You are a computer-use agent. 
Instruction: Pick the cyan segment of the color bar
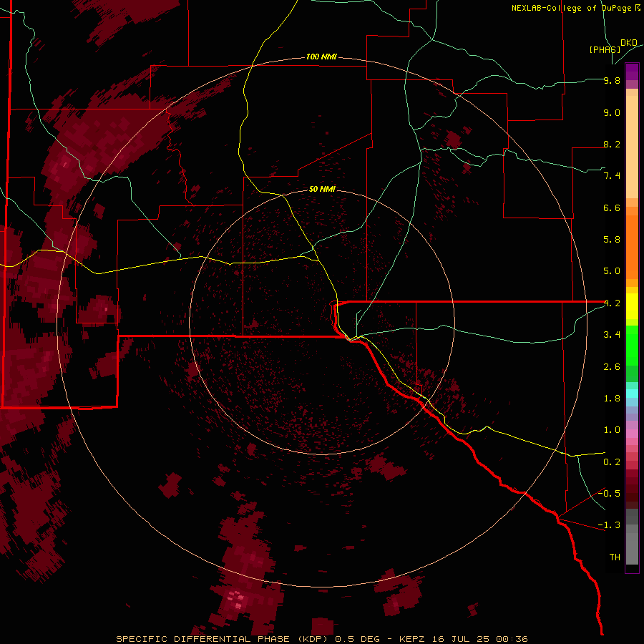632,393
